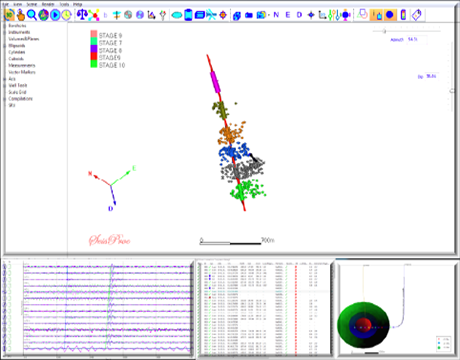Click the blue 3D cube icon

click(237, 15)
